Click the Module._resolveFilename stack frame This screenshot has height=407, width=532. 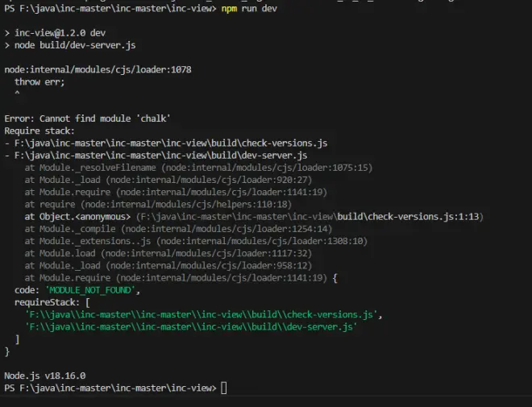197,168
